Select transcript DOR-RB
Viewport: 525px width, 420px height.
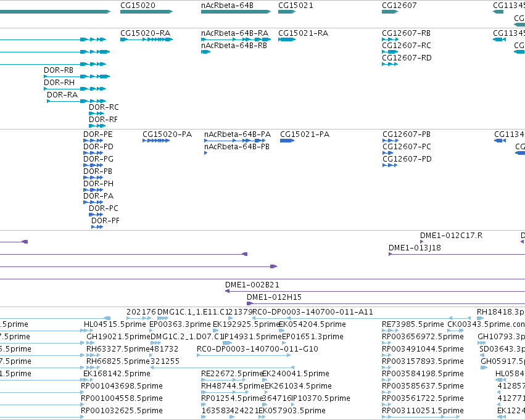(x=58, y=70)
